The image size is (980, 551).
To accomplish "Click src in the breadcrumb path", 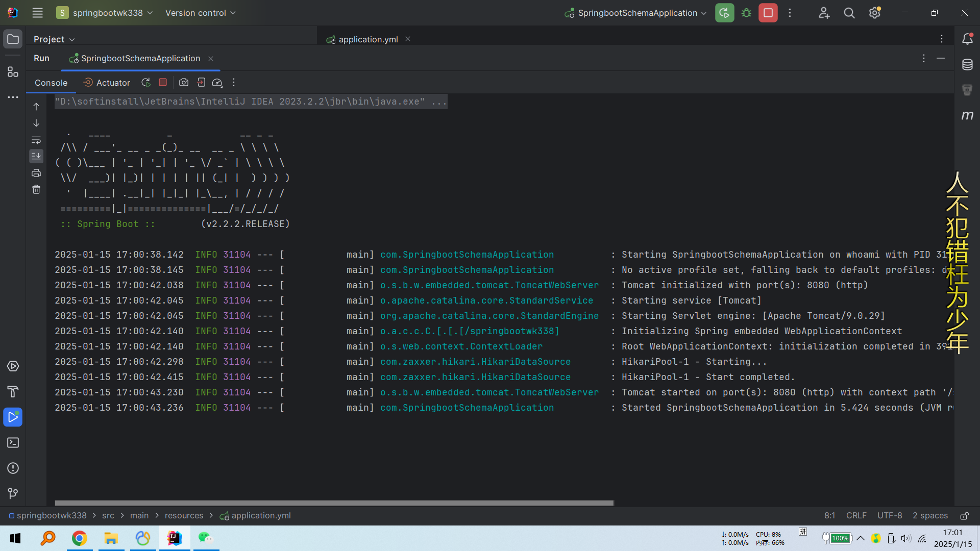I will pyautogui.click(x=108, y=516).
